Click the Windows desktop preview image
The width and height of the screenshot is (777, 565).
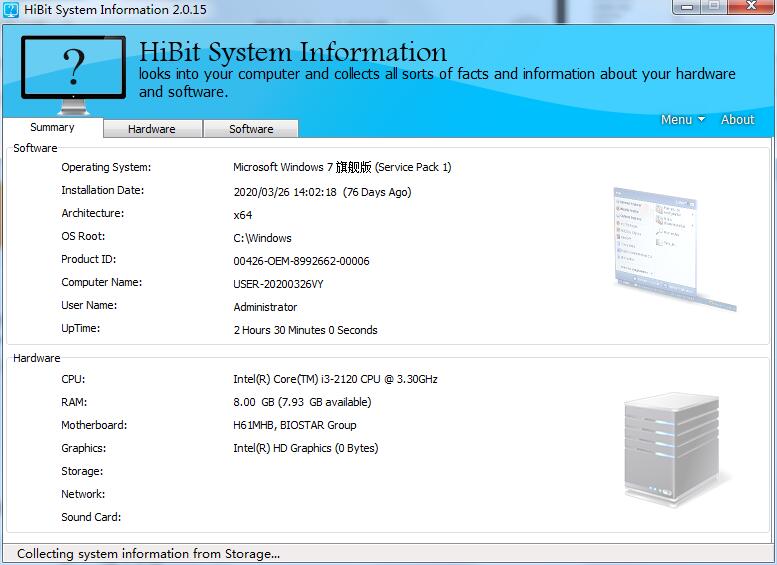(x=673, y=243)
